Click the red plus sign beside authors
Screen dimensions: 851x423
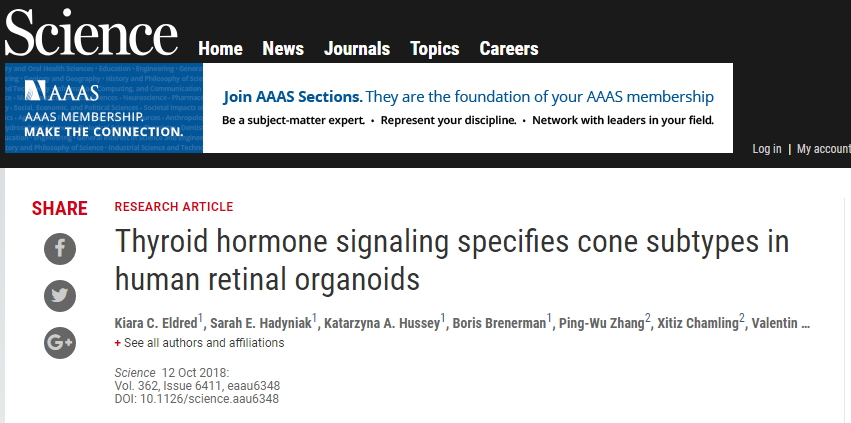click(x=117, y=343)
